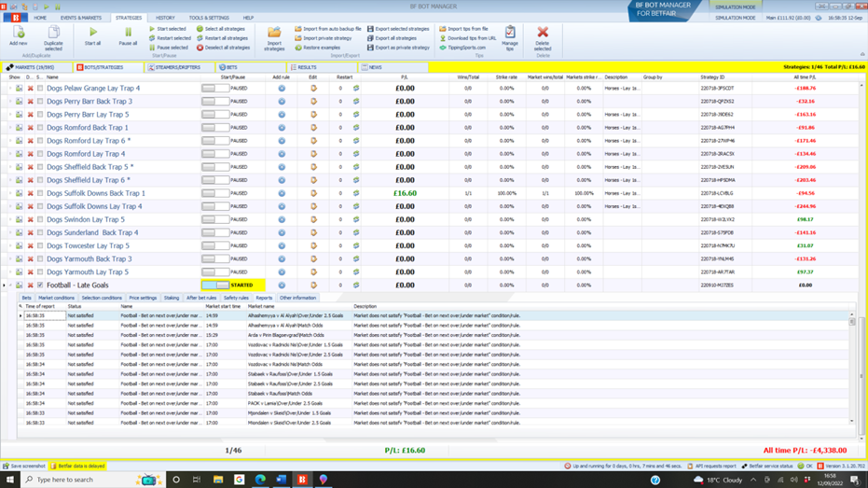This screenshot has width=868, height=488.
Task: Click the red delete X for Dogs Sheffield Back Trap 5
Action: [31, 167]
